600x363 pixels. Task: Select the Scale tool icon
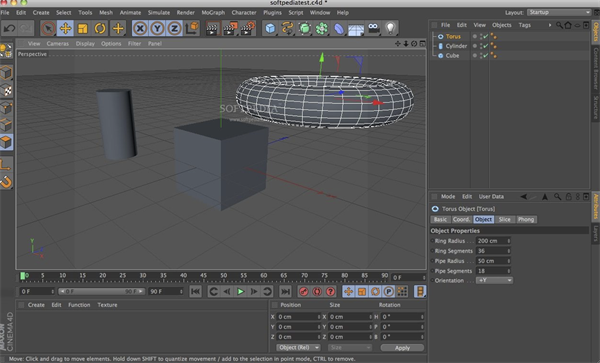83,28
